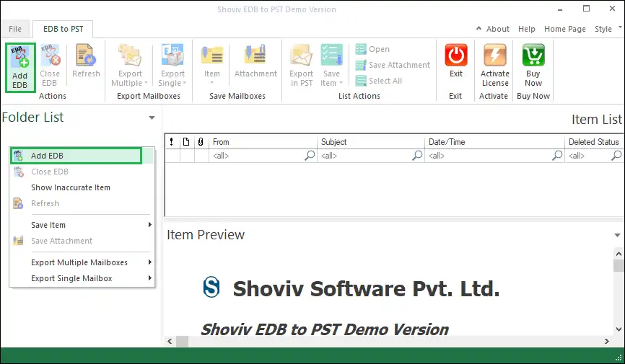Open the File tab
Viewport: 625px width, 364px height.
tap(15, 29)
